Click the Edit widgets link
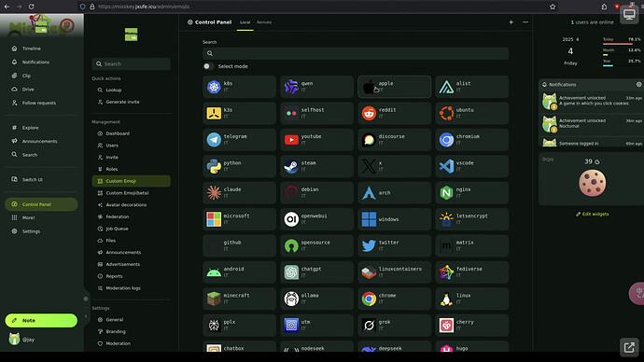This screenshot has height=362, width=644. (x=593, y=214)
